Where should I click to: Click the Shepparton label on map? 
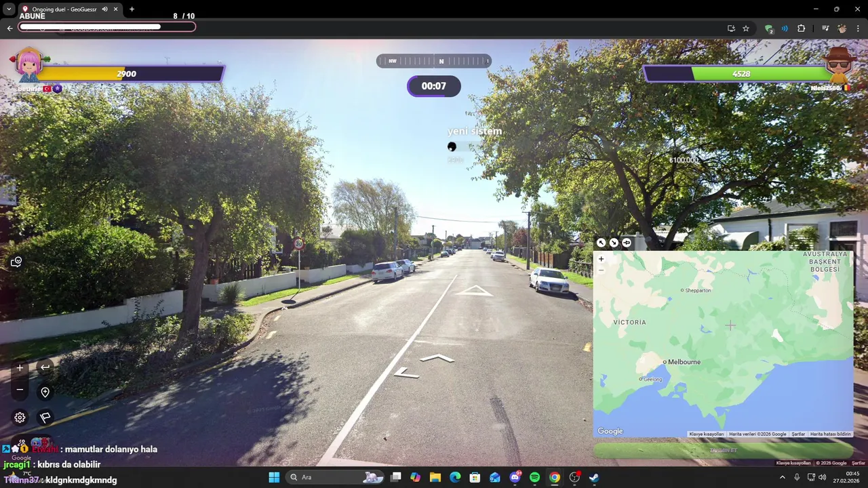(698, 290)
